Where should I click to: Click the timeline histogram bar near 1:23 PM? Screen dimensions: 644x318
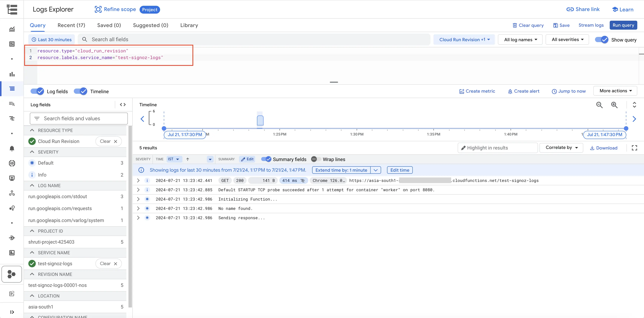point(260,120)
